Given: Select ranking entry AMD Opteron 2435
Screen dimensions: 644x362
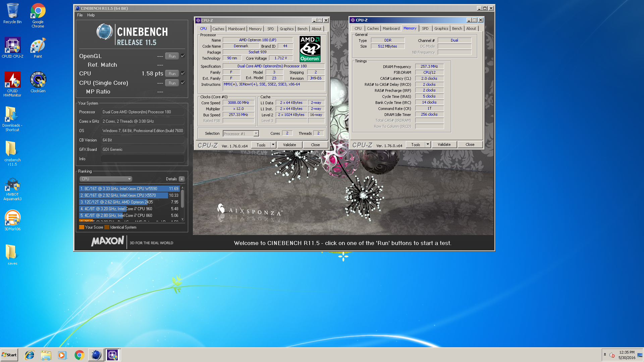Looking at the screenshot, I should coord(129,202).
